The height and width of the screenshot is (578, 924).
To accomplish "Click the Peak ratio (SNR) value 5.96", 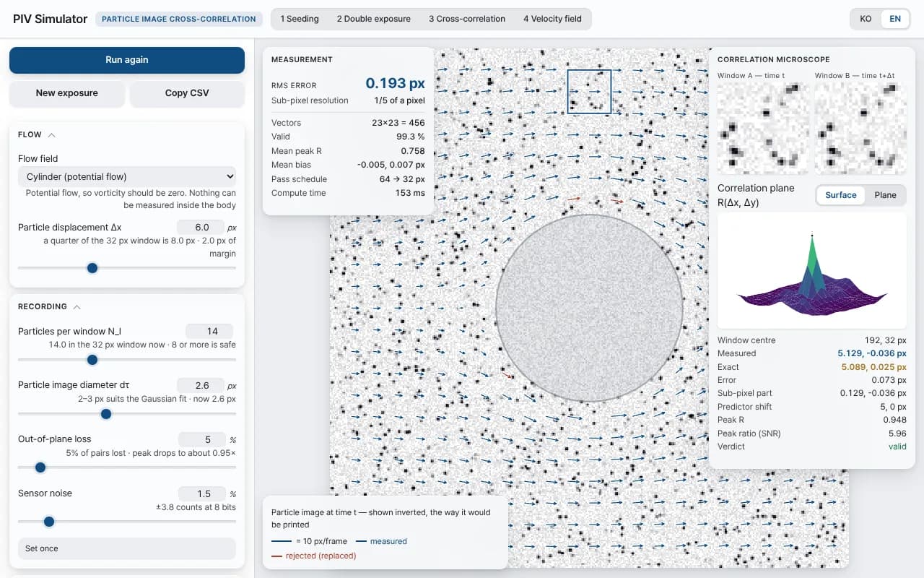I will (897, 433).
